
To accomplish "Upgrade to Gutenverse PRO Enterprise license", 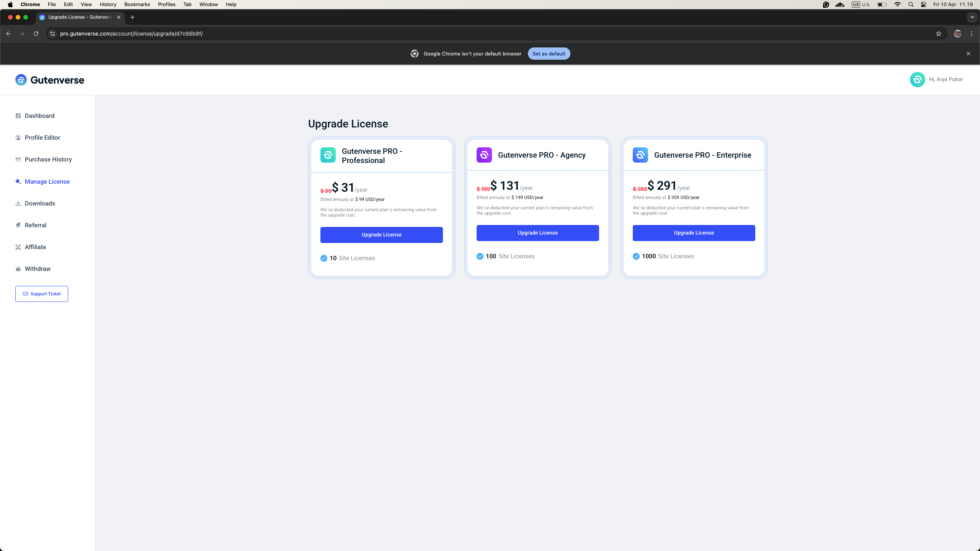I will (694, 233).
